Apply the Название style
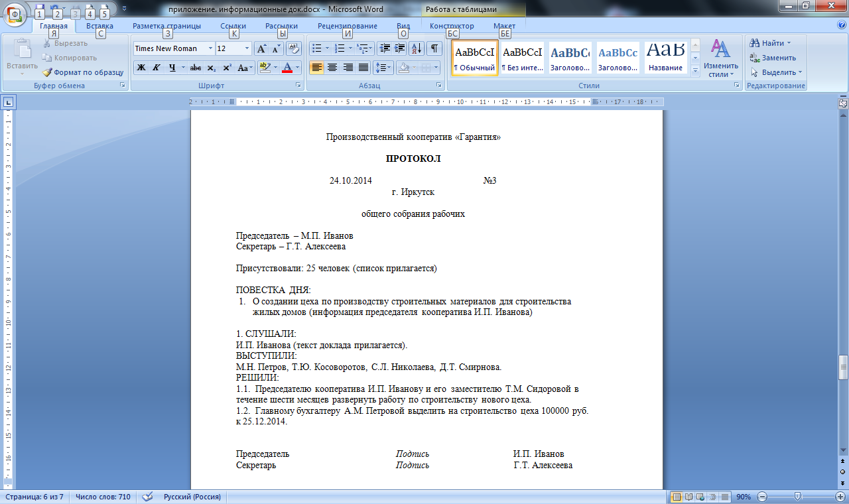This screenshot has width=849, height=504. tap(666, 58)
